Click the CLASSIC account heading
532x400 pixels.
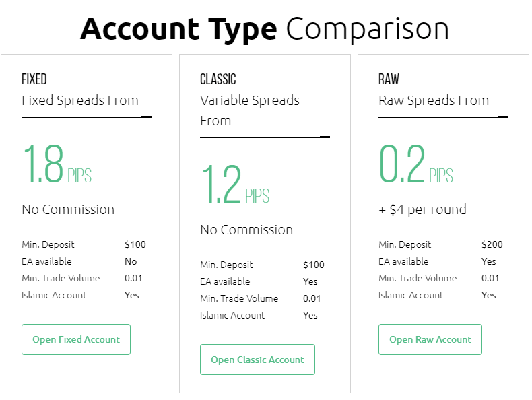[218, 79]
